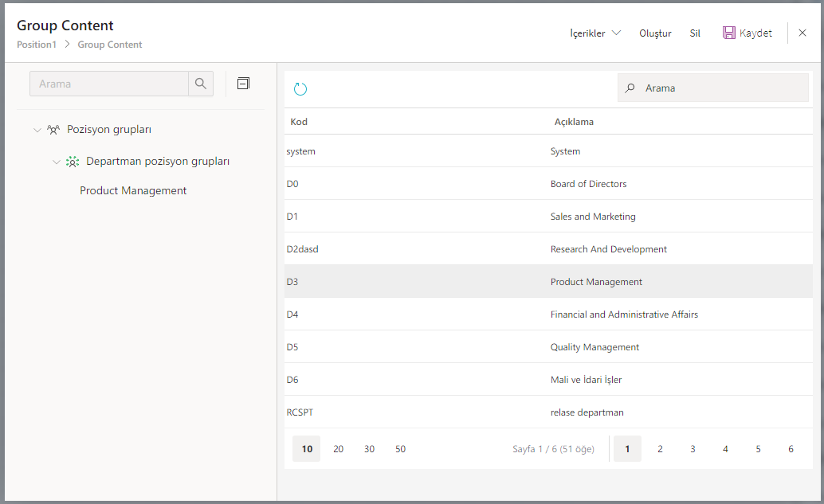This screenshot has width=824, height=504.
Task: Click the Kaydet save disk icon
Action: point(728,33)
